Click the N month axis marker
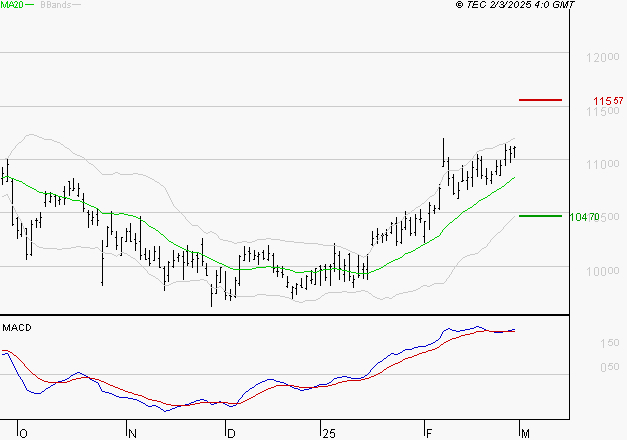The height and width of the screenshot is (440, 627). pos(132,434)
